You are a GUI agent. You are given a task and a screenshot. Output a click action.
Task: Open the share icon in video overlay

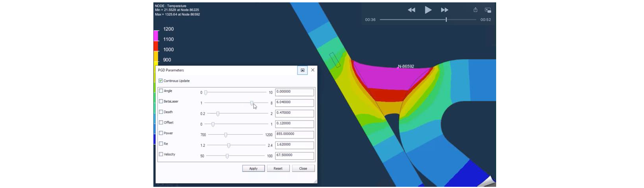coord(475,10)
